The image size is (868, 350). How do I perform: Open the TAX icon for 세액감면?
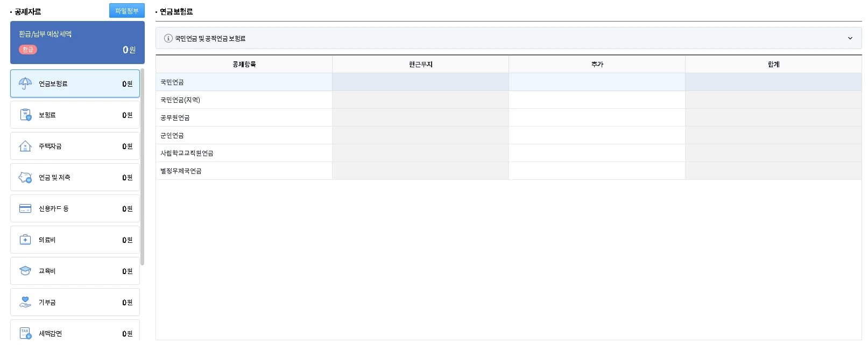pyautogui.click(x=25, y=333)
